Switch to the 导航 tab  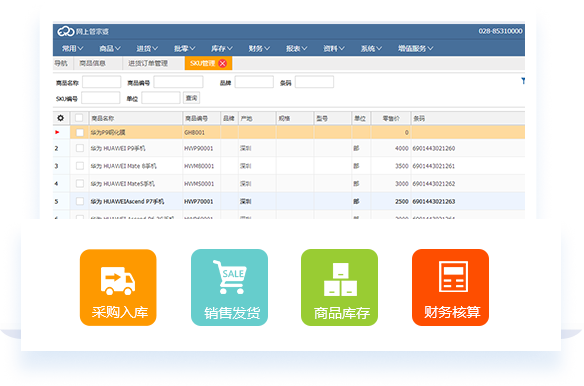61,63
